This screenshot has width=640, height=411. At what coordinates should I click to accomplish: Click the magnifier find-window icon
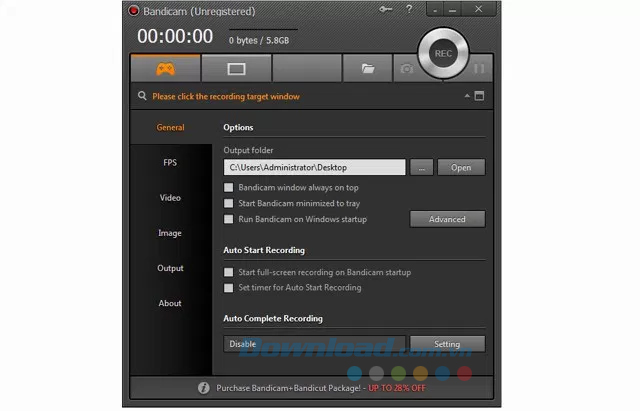tap(142, 96)
